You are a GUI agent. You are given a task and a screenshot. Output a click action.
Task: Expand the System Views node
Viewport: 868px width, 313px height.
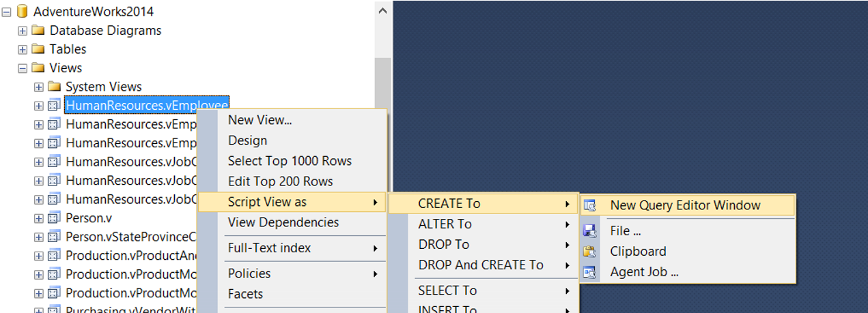coord(38,87)
